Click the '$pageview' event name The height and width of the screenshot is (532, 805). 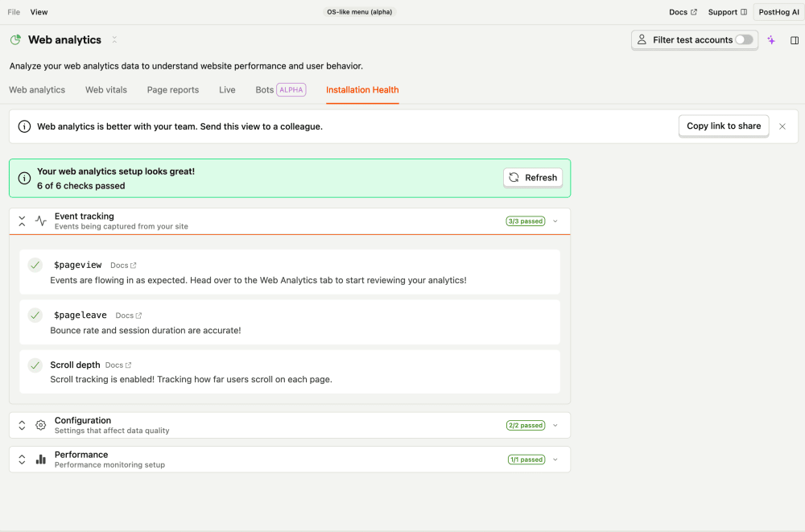[77, 265]
